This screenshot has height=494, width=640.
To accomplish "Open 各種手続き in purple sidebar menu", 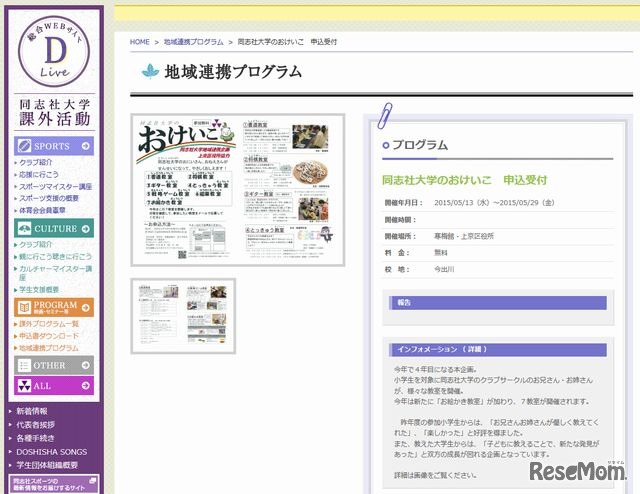I will pyautogui.click(x=36, y=438).
